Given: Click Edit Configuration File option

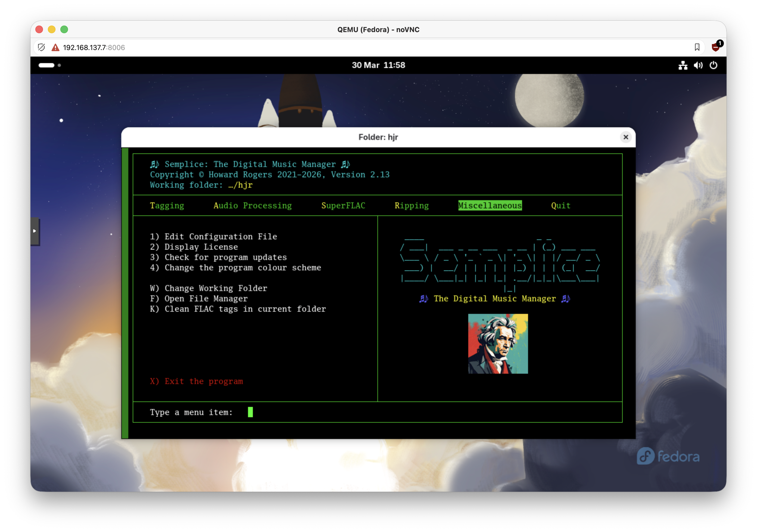Looking at the screenshot, I should point(220,236).
